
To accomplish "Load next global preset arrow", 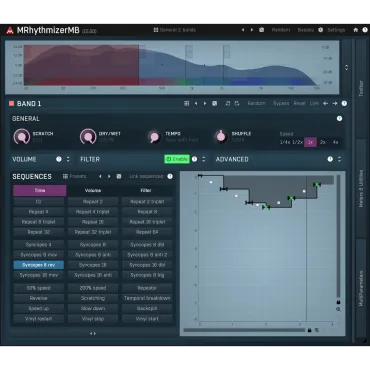I will pos(252,30).
